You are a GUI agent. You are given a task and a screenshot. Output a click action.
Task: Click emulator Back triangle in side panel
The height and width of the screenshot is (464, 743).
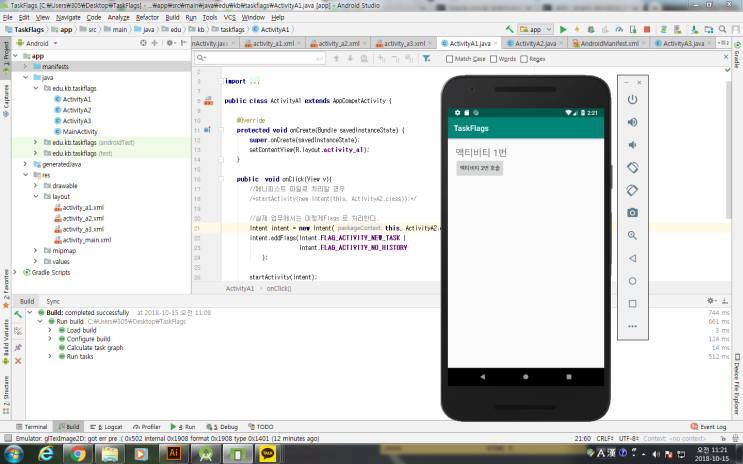point(632,258)
